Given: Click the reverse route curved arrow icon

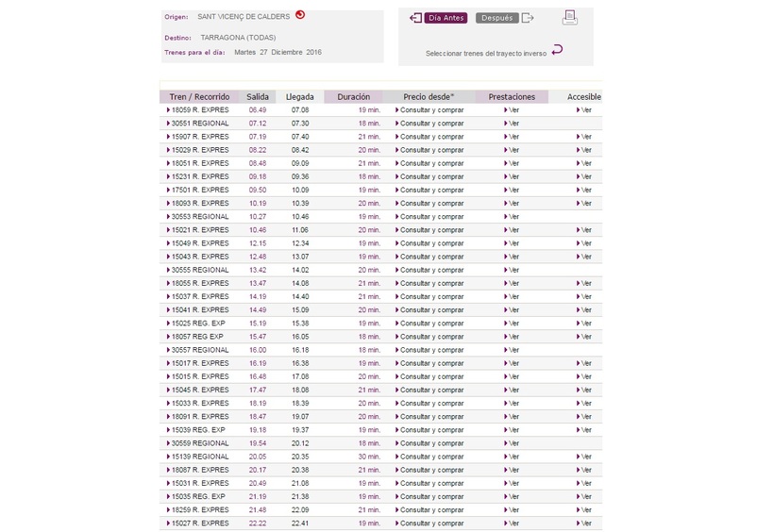Looking at the screenshot, I should [557, 50].
